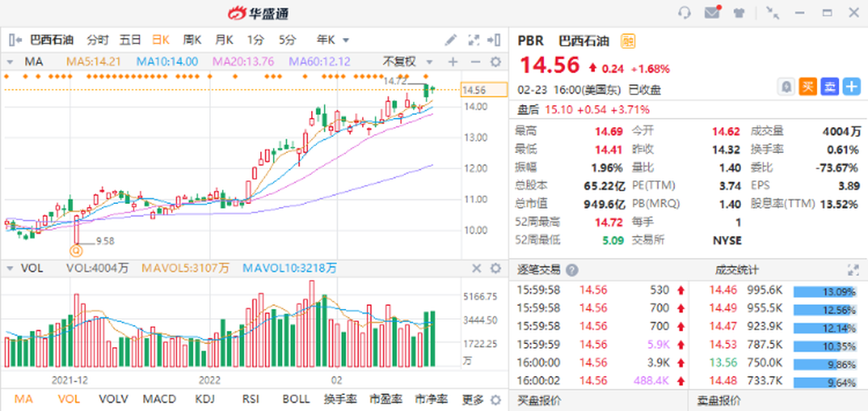Click the orange 买 buy button

pyautogui.click(x=808, y=87)
